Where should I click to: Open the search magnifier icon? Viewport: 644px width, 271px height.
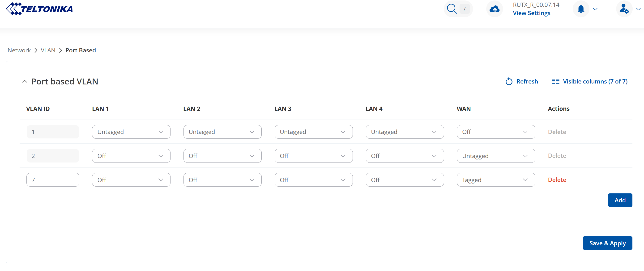click(x=452, y=9)
